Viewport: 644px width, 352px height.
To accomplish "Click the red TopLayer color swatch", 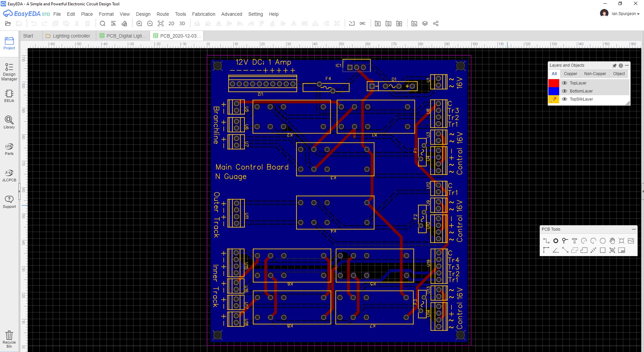I will point(553,83).
